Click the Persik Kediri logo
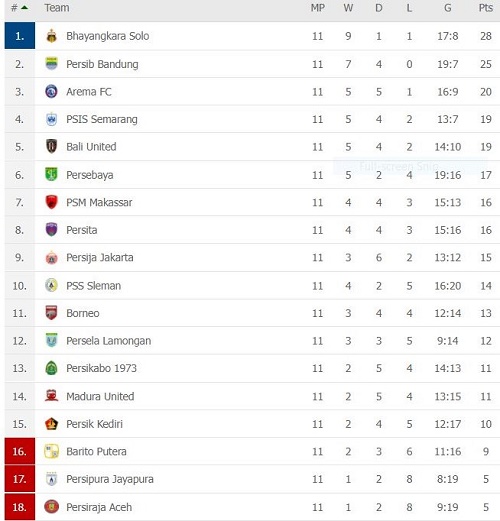Image resolution: width=500 pixels, height=521 pixels. pos(51,424)
